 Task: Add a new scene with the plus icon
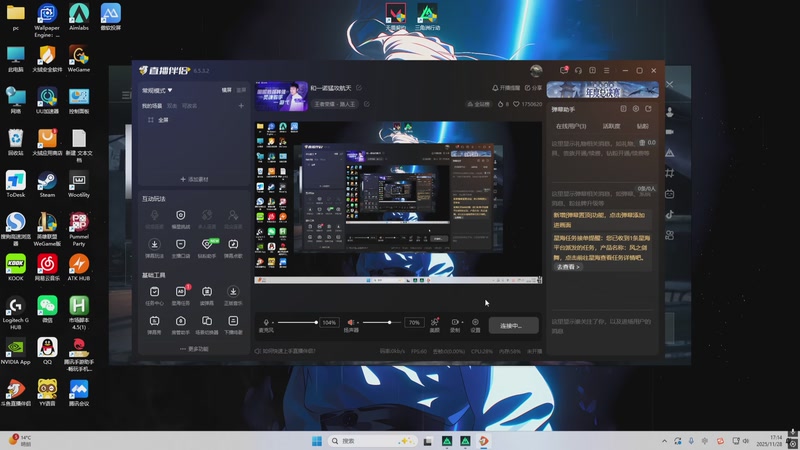[241, 106]
